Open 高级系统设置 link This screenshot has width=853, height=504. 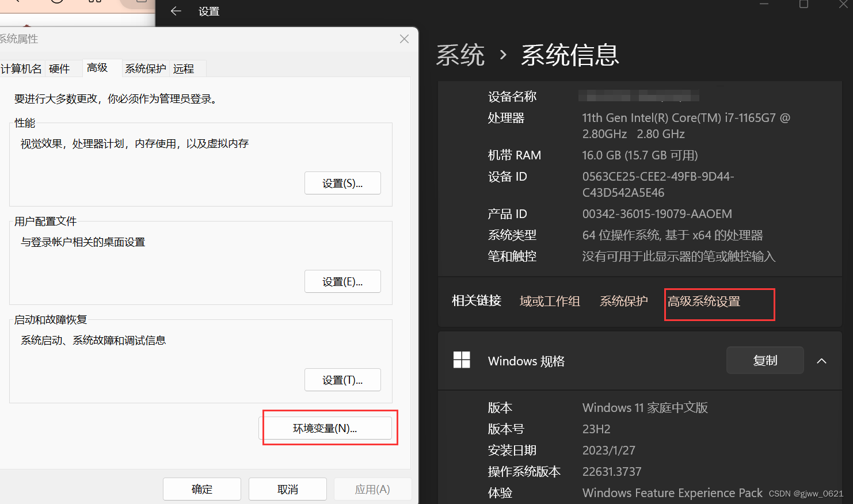[x=704, y=301]
